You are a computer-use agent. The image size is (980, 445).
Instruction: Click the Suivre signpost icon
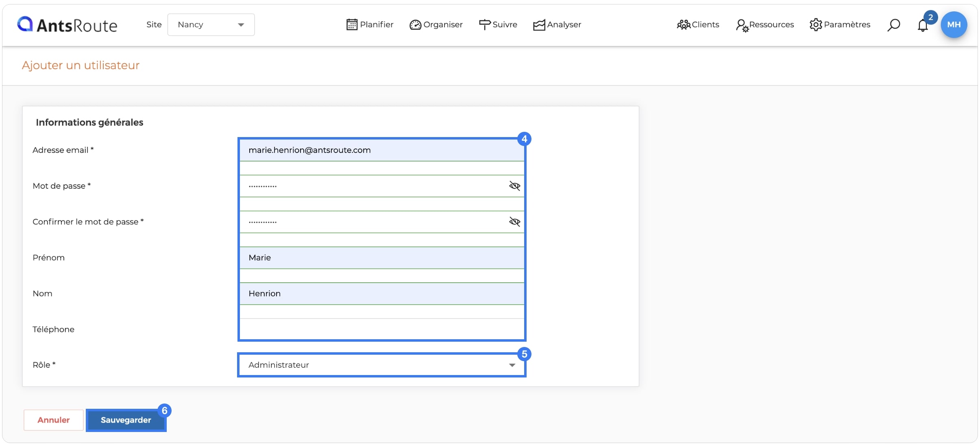(485, 25)
